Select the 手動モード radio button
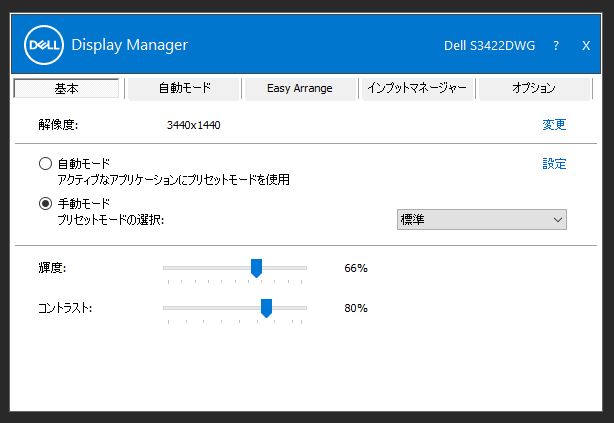614x423 pixels. [x=45, y=204]
